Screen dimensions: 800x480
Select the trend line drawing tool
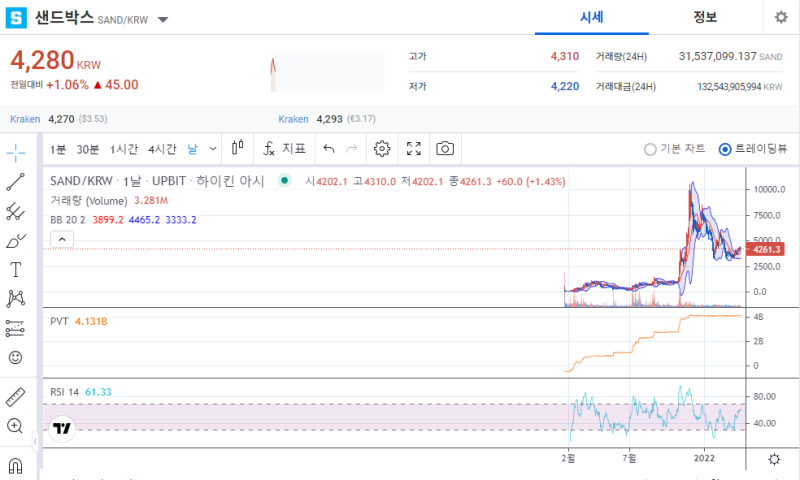pos(16,182)
